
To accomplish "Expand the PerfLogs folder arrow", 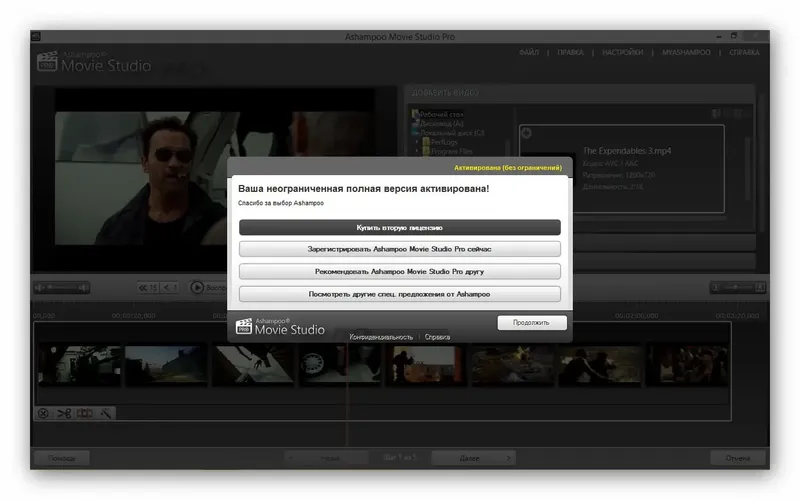I will pos(417,142).
